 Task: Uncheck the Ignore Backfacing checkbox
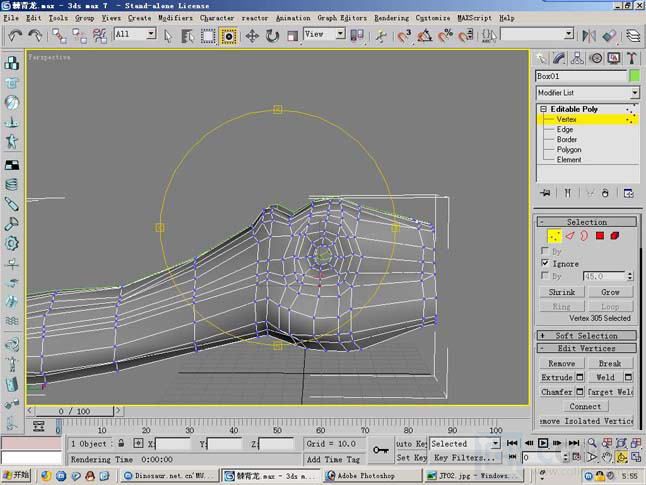[x=545, y=263]
